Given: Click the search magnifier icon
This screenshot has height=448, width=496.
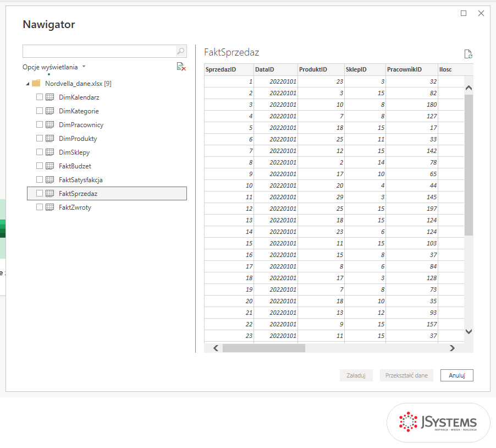Looking at the screenshot, I should click(180, 51).
